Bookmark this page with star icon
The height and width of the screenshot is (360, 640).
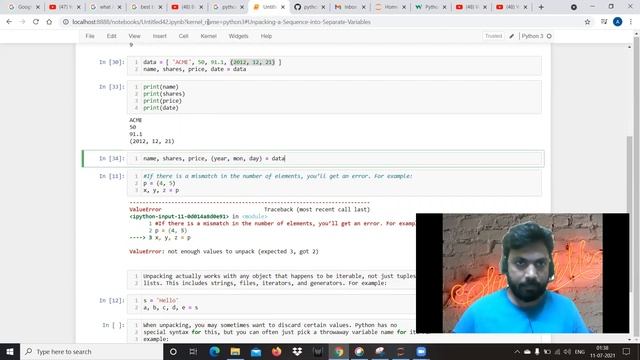coord(587,22)
